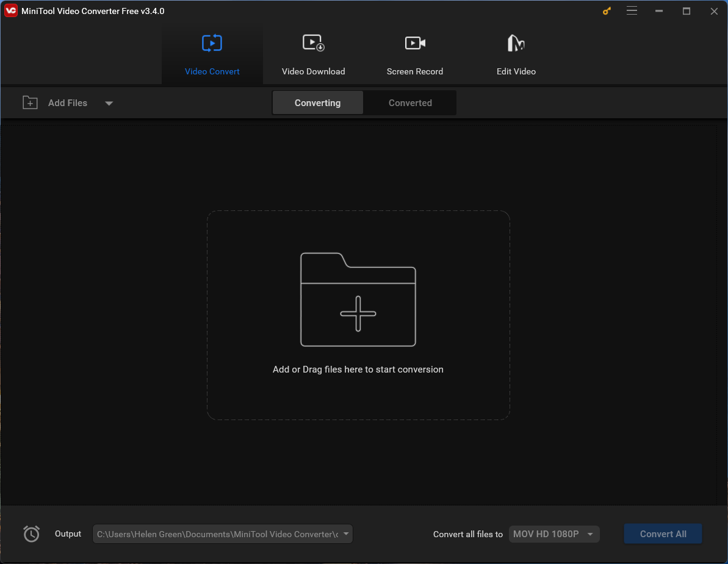
Task: Expand the Add Files dropdown arrow
Action: (x=109, y=104)
